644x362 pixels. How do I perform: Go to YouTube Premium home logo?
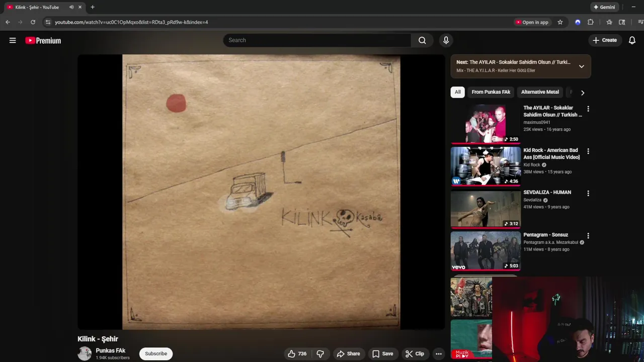pos(43,41)
